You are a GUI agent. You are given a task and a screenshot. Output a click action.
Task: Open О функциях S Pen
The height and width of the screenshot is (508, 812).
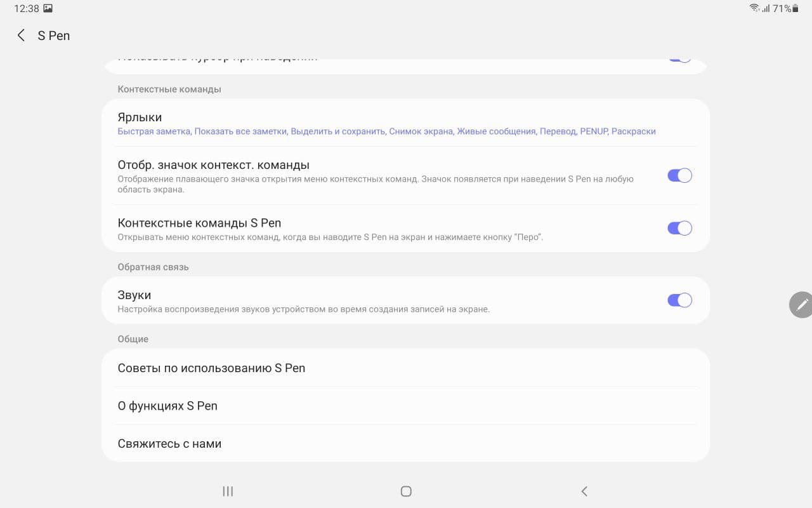point(167,406)
